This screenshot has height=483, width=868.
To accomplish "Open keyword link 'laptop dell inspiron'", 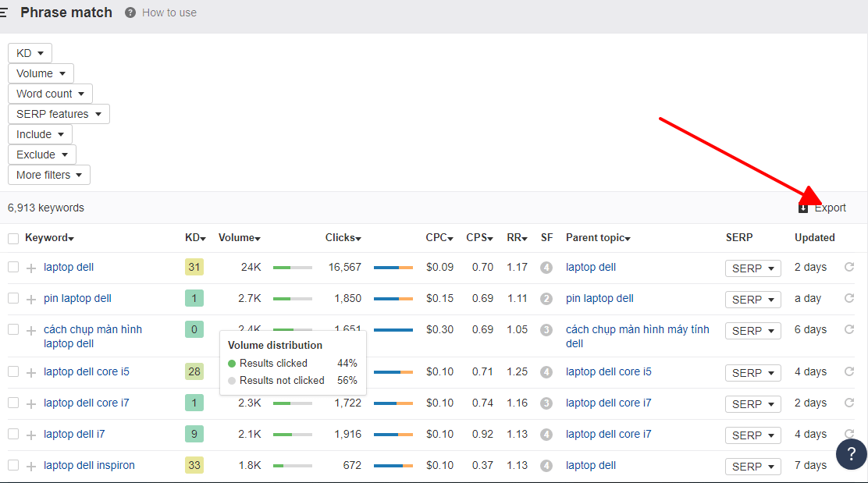I will pyautogui.click(x=89, y=465).
